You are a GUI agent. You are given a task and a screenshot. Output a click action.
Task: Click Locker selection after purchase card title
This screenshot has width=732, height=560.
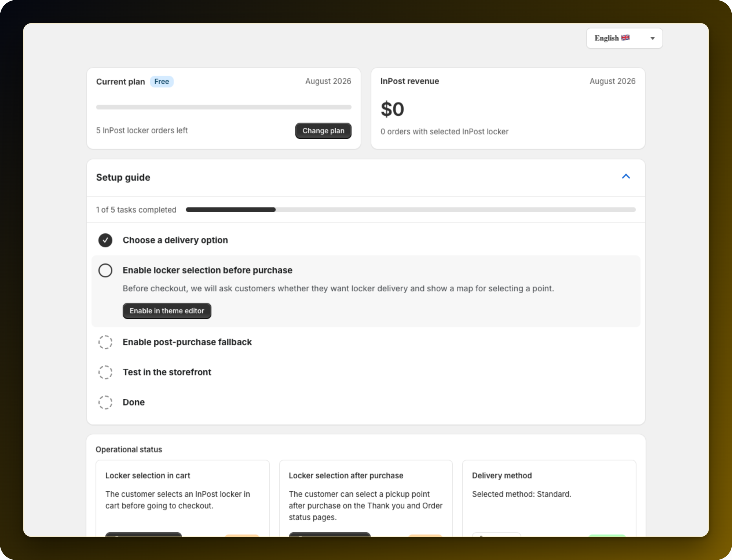pyautogui.click(x=346, y=476)
